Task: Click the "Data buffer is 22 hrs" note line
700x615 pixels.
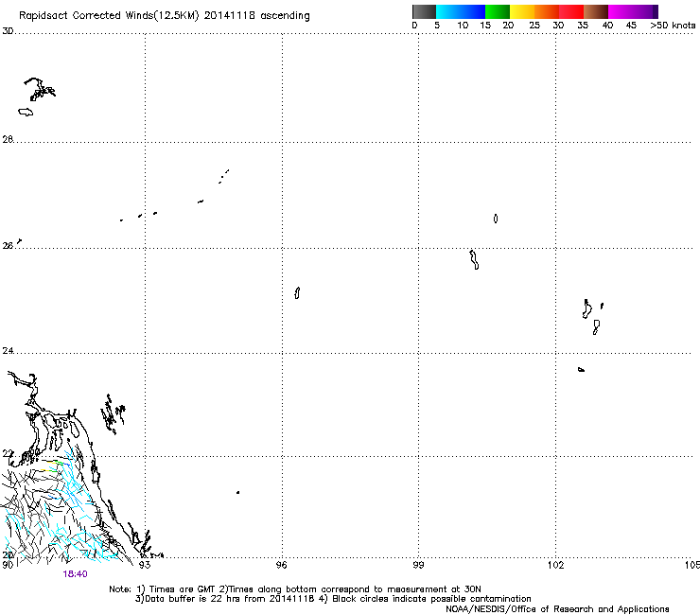Action: 333,599
